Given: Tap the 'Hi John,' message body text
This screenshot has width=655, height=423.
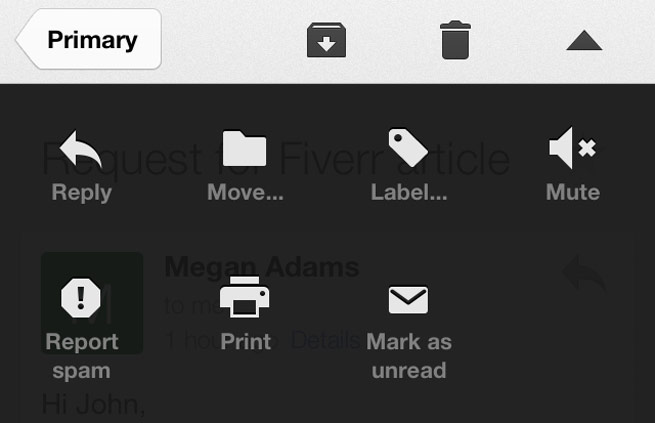Looking at the screenshot, I should point(93,405).
